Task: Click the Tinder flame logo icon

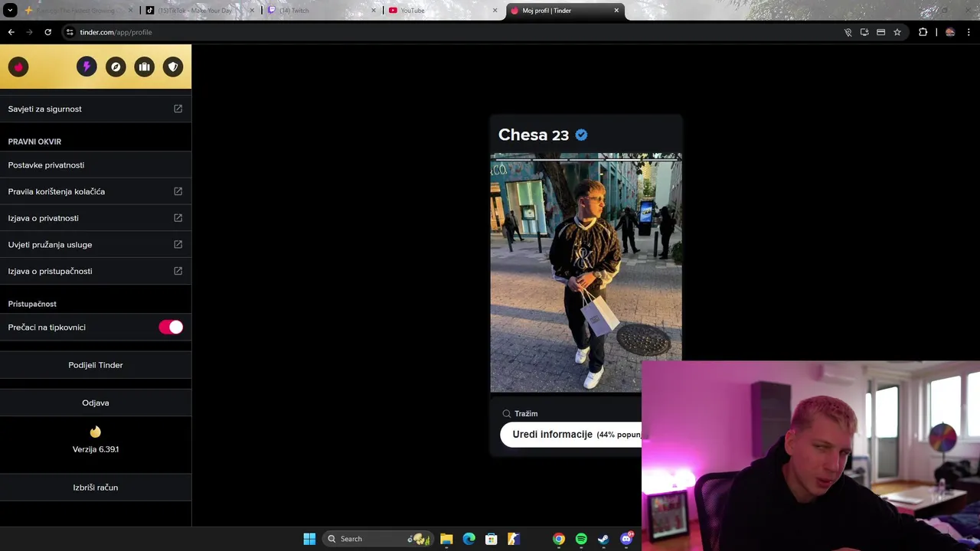Action: click(18, 67)
